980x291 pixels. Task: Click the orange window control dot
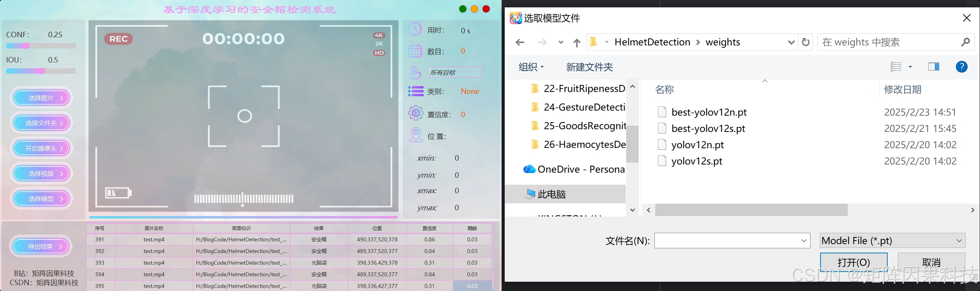click(x=474, y=9)
